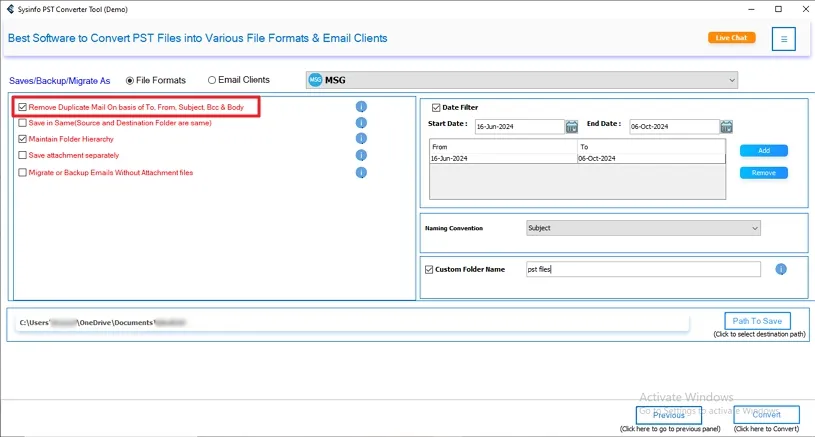Click the Convert button
The height and width of the screenshot is (437, 815).
tap(766, 415)
